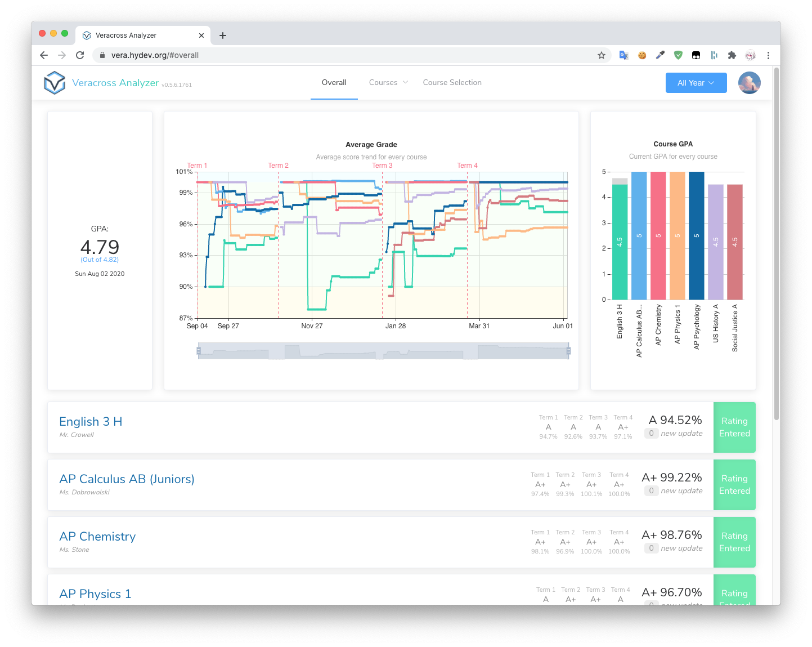Open the AP Calculus AB (Juniors) course
The height and width of the screenshot is (647, 812).
coord(127,479)
